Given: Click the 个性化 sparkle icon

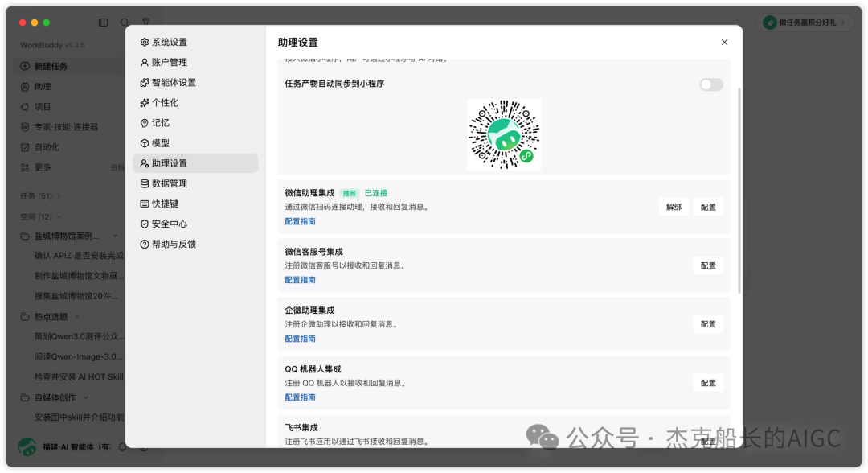Looking at the screenshot, I should [x=145, y=102].
